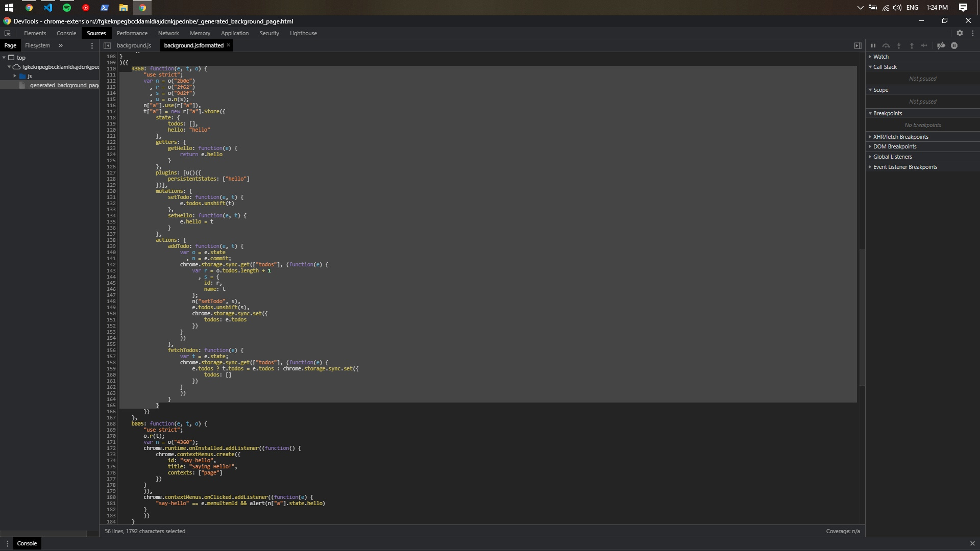Open Lighthouse panel tab
980x551 pixels.
coord(303,33)
